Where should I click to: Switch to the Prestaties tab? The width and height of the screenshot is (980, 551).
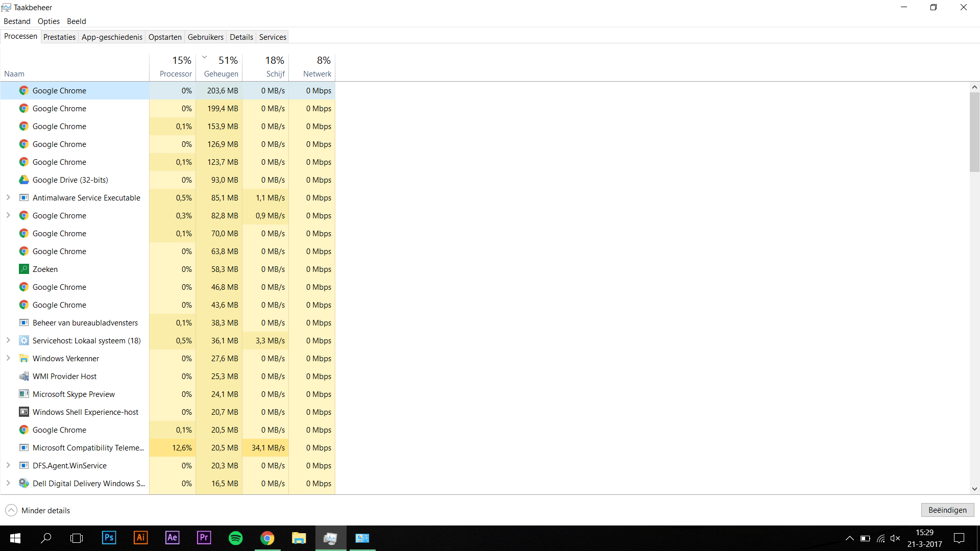click(x=59, y=37)
